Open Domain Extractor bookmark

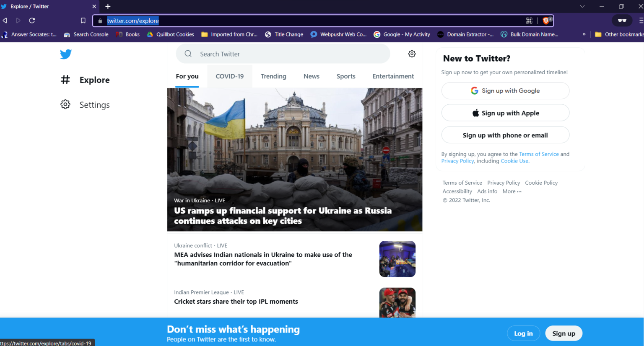point(465,34)
